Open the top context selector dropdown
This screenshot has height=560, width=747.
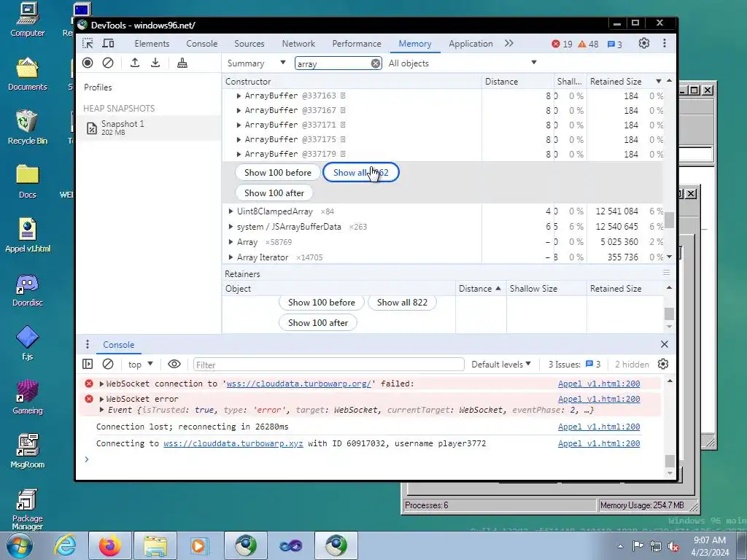pos(140,365)
